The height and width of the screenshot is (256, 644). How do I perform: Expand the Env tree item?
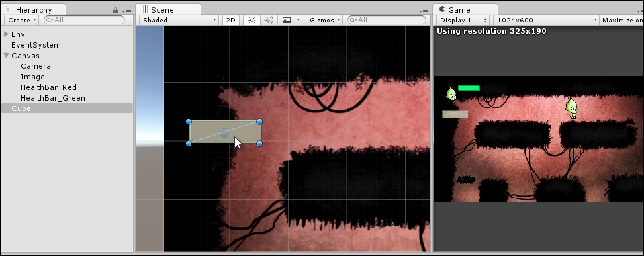click(6, 34)
